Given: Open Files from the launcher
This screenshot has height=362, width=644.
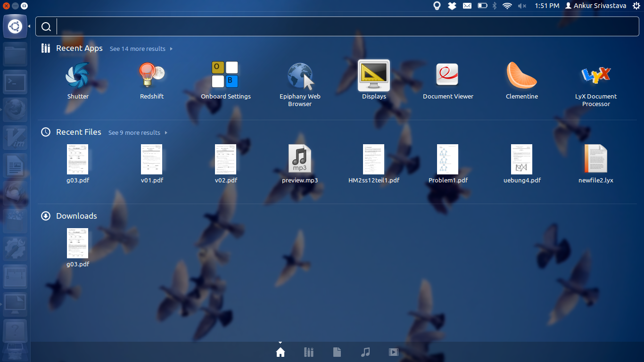Looking at the screenshot, I should pos(15,54).
